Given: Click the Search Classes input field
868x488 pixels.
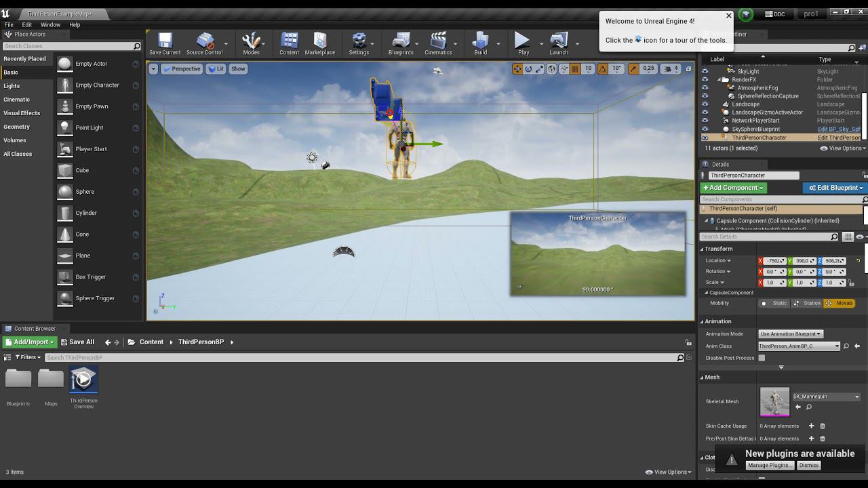Looking at the screenshot, I should tap(66, 46).
